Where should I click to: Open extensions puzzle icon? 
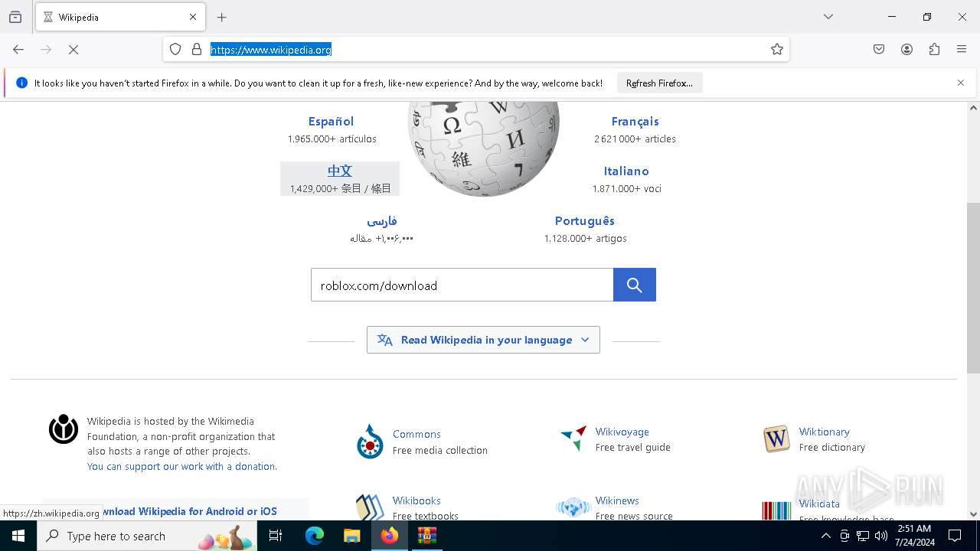click(934, 50)
